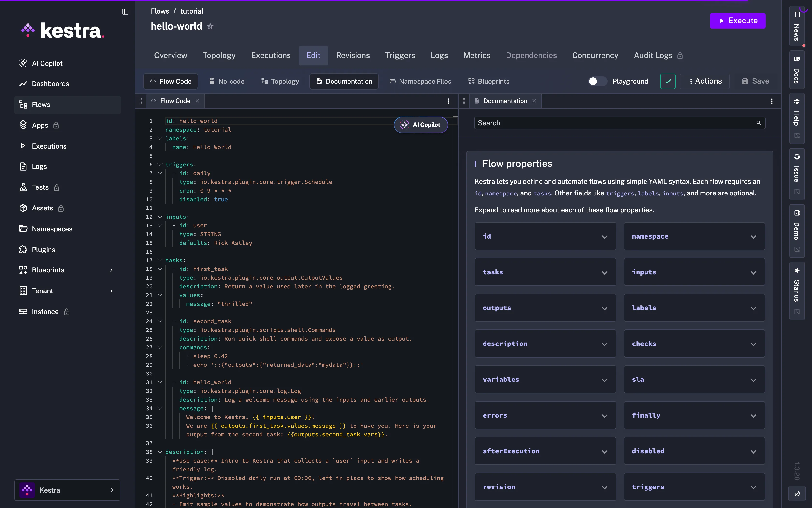Star the hello-world flow as favorite

[x=210, y=26]
